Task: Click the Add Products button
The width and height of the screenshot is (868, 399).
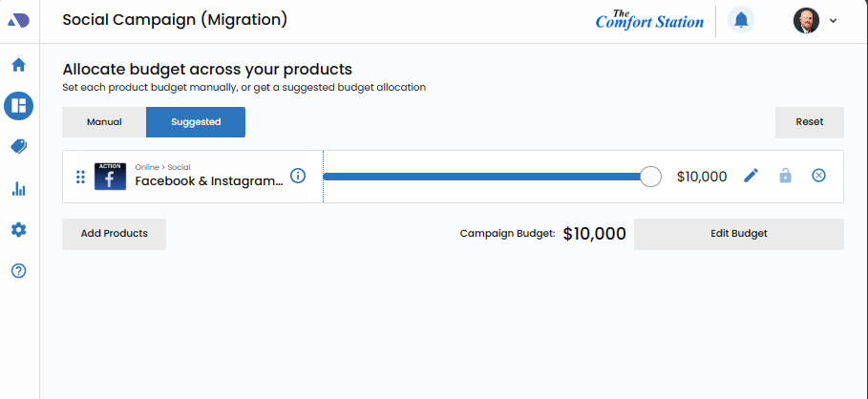Action: (114, 234)
